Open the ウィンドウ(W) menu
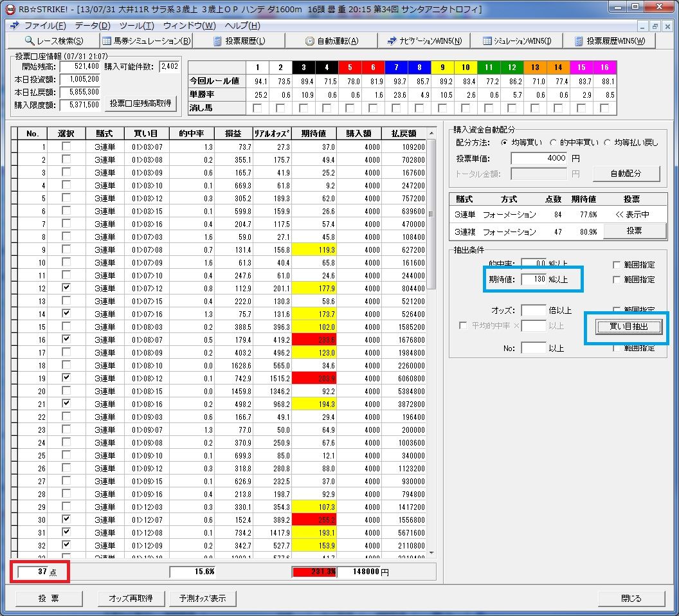 point(189,26)
